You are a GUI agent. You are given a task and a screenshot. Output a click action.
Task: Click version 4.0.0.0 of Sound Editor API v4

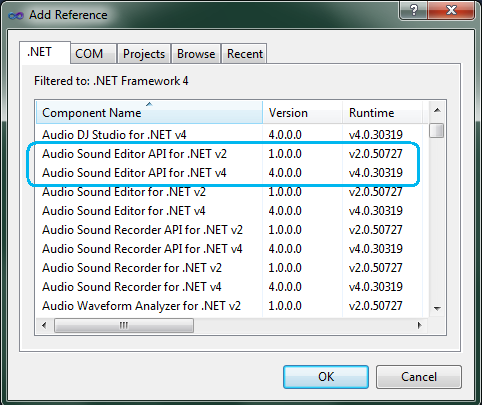coord(285,173)
